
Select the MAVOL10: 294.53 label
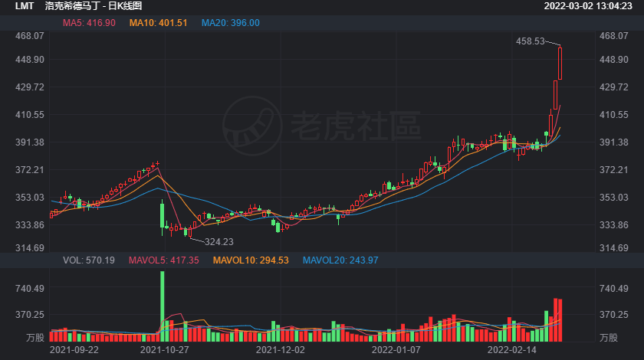(251, 260)
